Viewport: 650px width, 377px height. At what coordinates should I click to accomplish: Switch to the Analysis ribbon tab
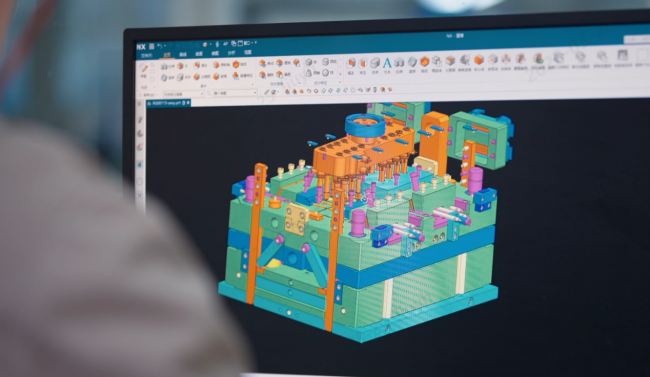pos(231,53)
